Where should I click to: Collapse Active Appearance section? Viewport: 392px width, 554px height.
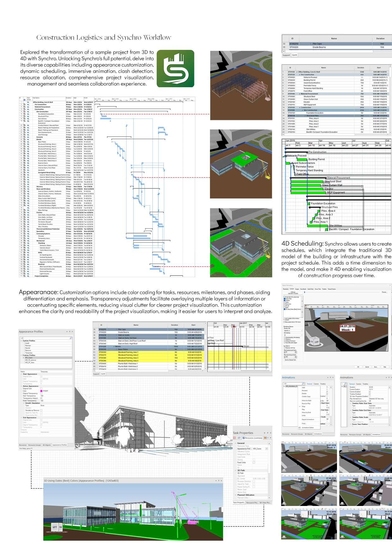[x=21, y=386]
